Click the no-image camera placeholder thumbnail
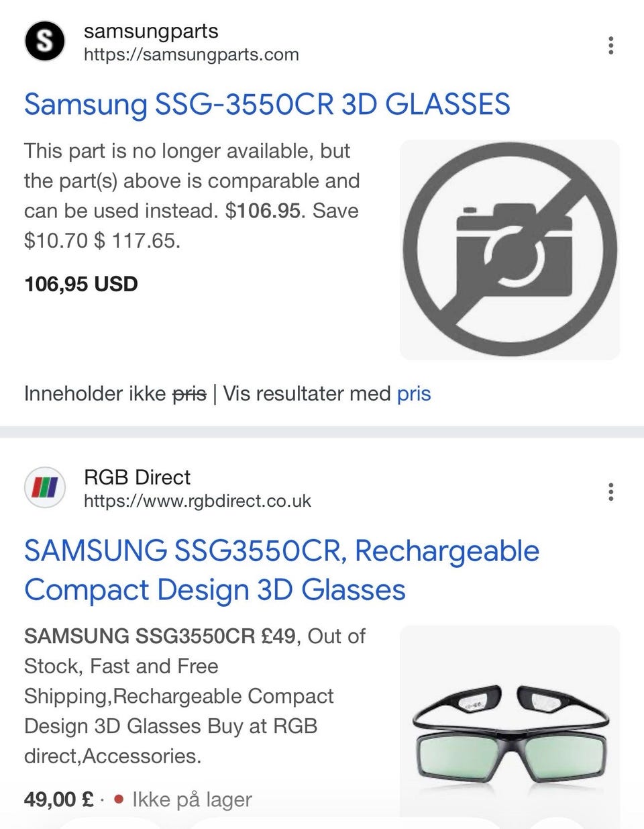The height and width of the screenshot is (829, 644). (510, 250)
